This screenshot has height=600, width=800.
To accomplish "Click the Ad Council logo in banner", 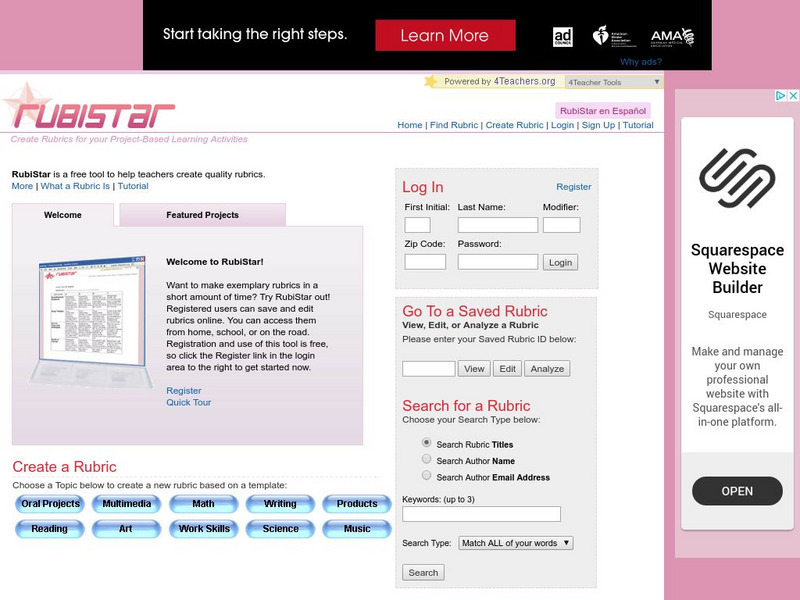I will click(x=563, y=37).
